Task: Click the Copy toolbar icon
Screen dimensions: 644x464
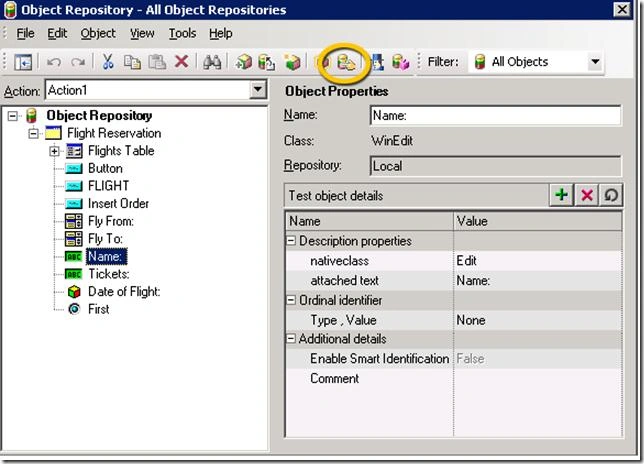Action: tap(132, 62)
